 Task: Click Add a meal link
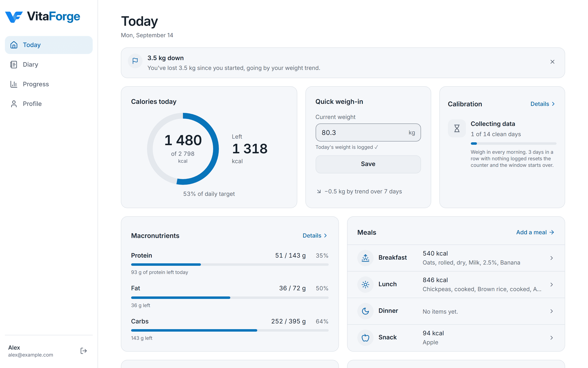pyautogui.click(x=535, y=232)
